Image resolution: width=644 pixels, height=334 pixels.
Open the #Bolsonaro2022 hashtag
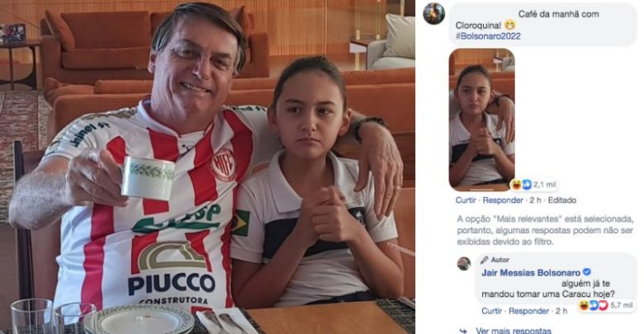click(x=488, y=36)
